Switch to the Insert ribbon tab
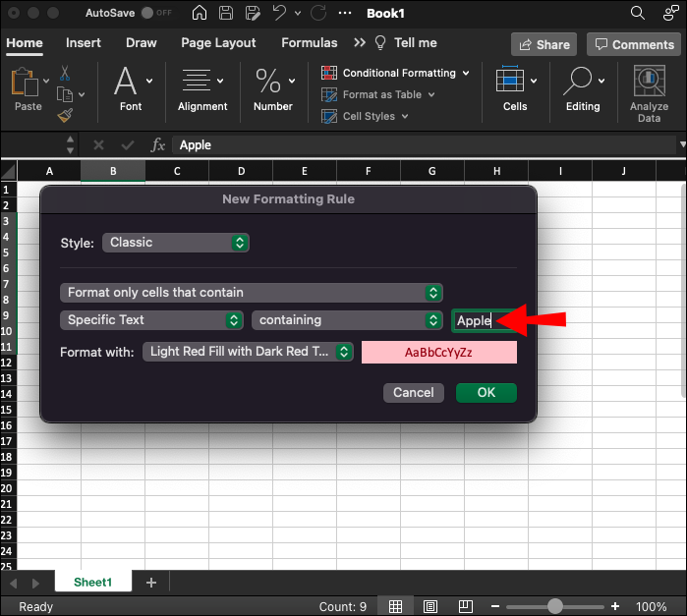 point(84,43)
